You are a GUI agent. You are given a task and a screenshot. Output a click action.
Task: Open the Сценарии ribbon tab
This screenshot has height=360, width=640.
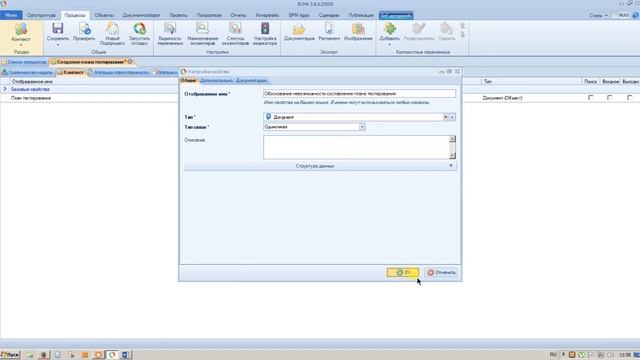pyautogui.click(x=329, y=16)
